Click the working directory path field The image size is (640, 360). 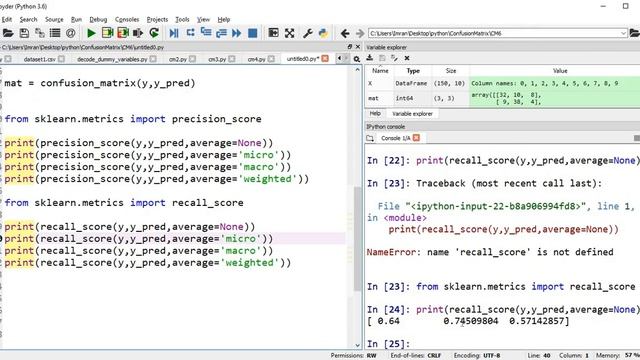coord(493,33)
